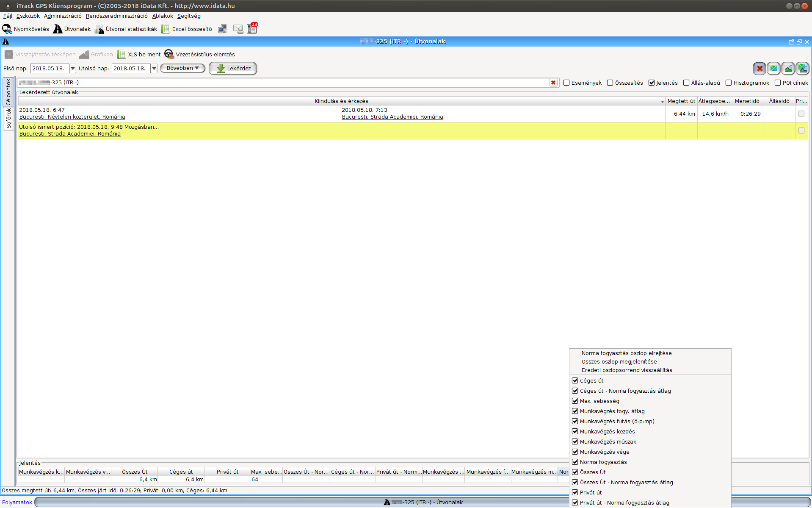Viewport: 812px width, 508px height.
Task: Open the Utolsó nap date dropdown
Action: (154, 69)
